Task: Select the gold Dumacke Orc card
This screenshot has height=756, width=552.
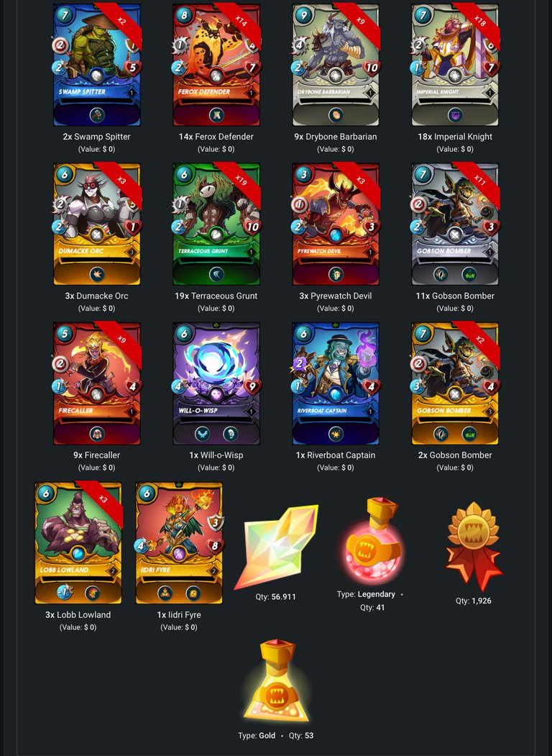Action: (x=97, y=224)
